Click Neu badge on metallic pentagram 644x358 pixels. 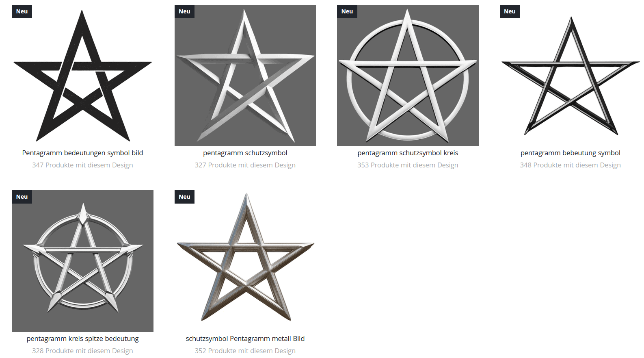point(184,197)
